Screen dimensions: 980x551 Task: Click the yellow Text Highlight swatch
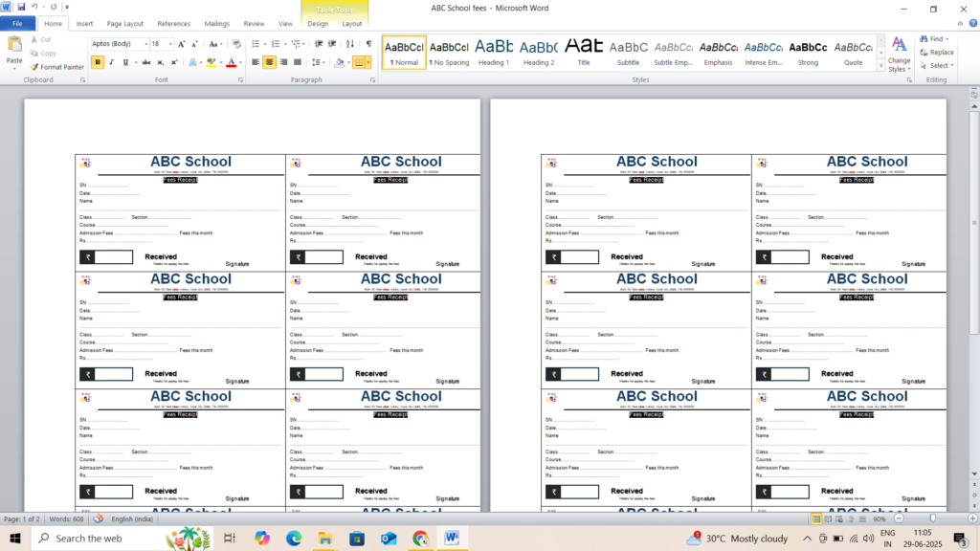(212, 62)
